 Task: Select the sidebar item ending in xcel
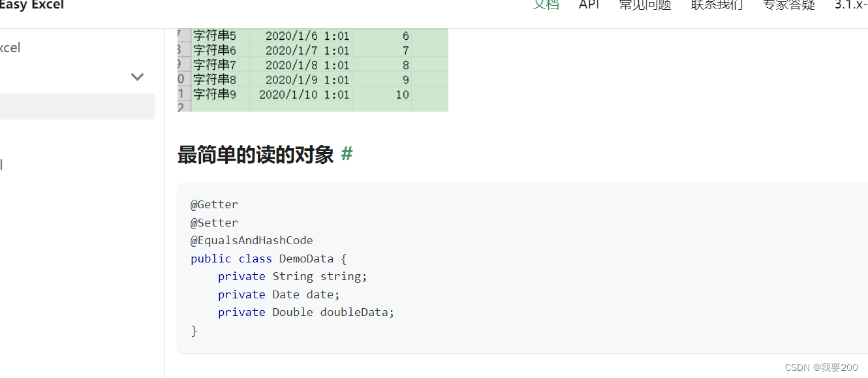10,47
